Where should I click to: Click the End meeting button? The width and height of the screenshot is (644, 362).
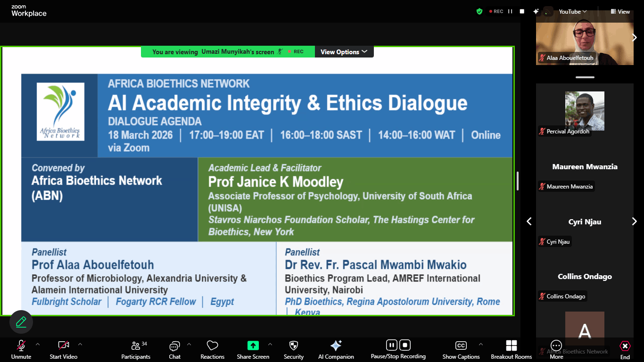(625, 350)
